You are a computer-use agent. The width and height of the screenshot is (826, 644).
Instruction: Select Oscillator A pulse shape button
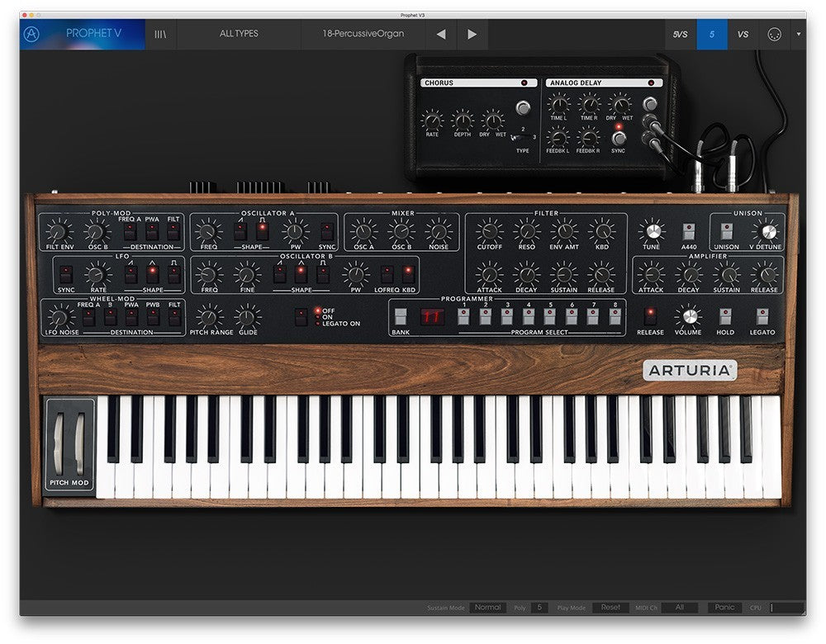263,231
